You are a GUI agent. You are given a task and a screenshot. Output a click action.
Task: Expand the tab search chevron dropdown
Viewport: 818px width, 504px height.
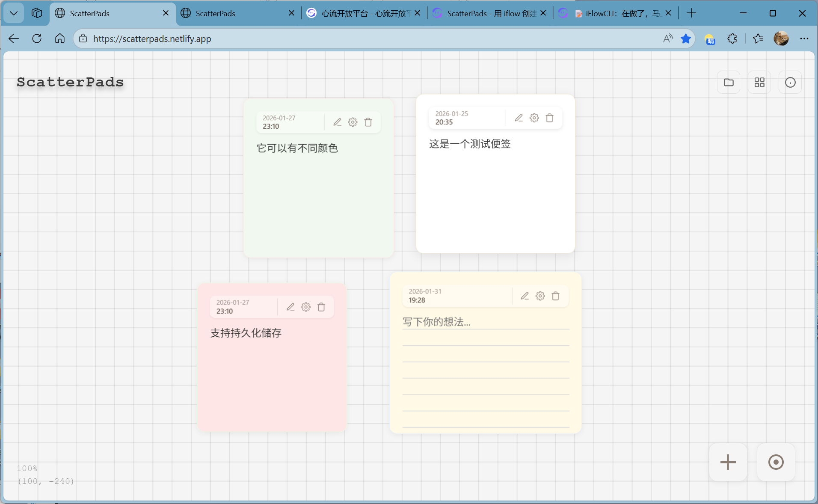(x=14, y=13)
